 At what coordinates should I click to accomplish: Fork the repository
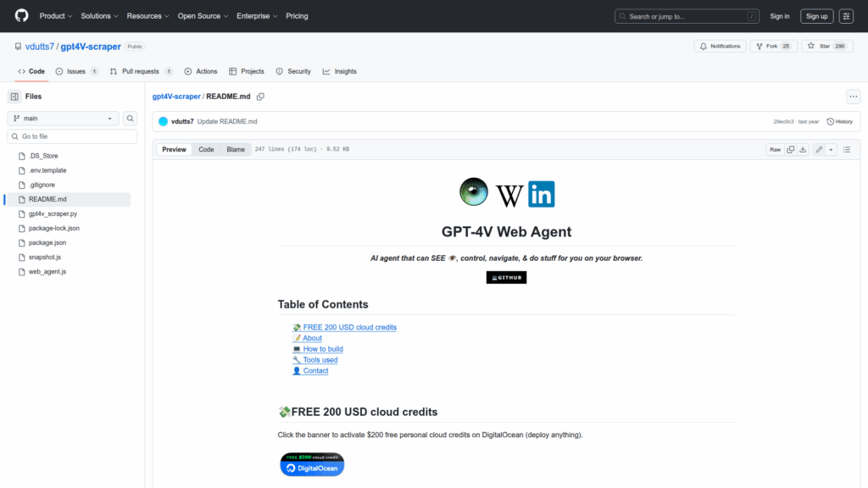773,47
